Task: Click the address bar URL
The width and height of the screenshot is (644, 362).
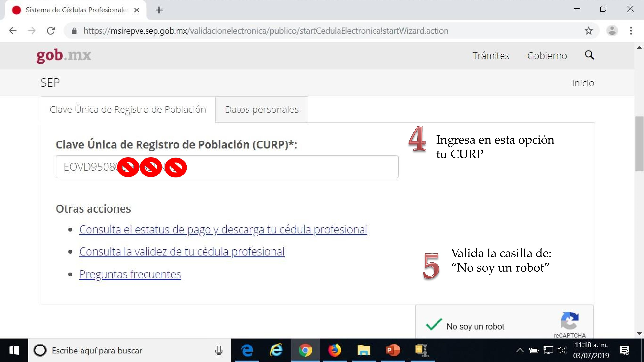Action: click(x=266, y=31)
